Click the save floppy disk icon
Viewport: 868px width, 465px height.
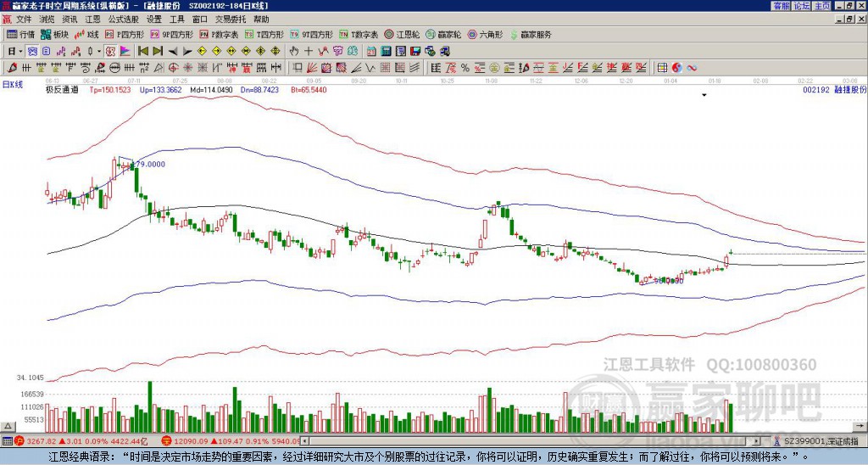tap(415, 51)
